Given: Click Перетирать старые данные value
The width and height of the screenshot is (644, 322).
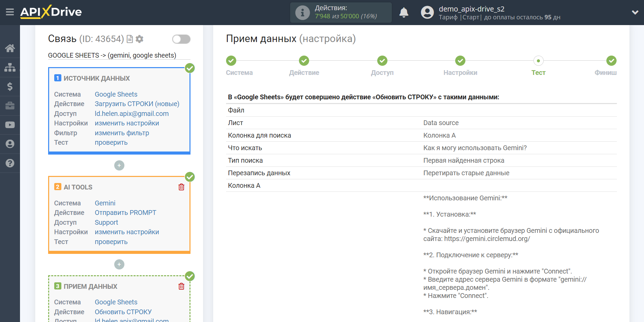Looking at the screenshot, I should coord(466,173).
